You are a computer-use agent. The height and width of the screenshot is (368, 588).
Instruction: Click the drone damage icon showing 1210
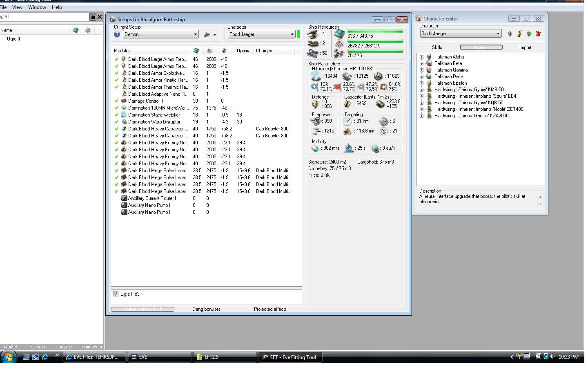point(315,131)
